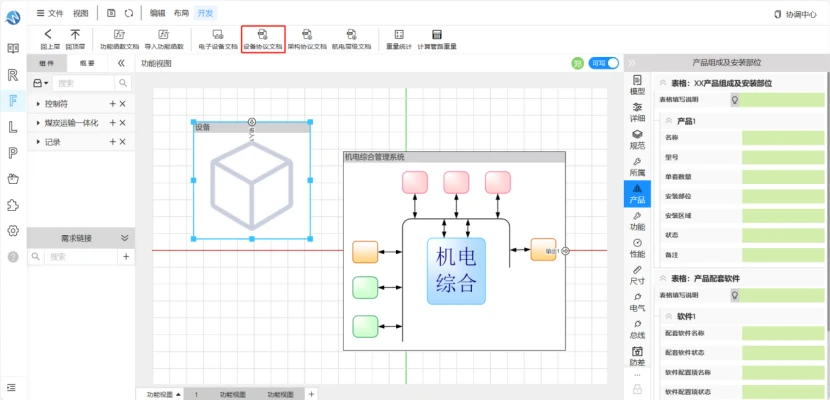Screen dimensions: 830x400
Task: Expand right panel with » arrow
Action: click(x=631, y=62)
